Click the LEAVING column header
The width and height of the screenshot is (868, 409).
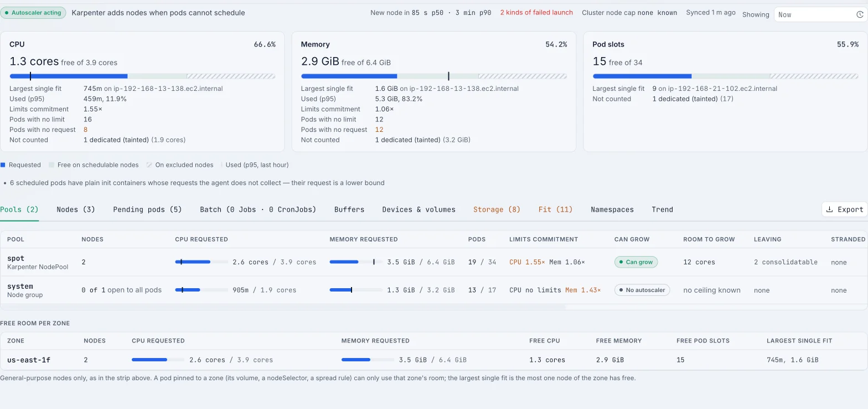coord(768,239)
